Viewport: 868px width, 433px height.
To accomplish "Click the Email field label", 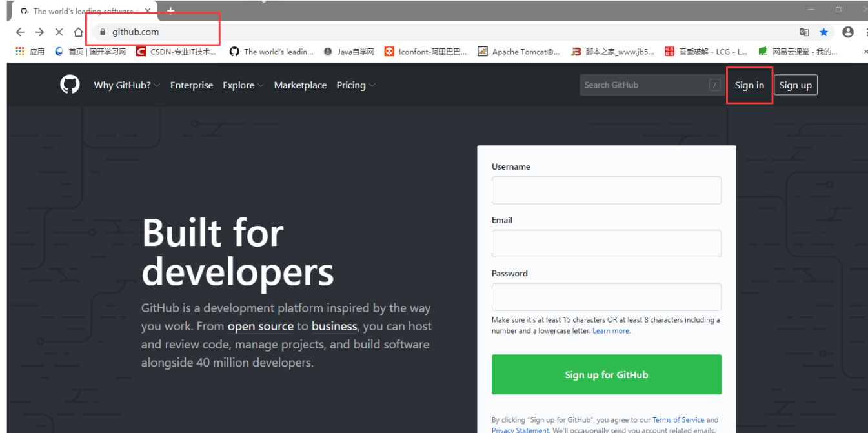I will click(x=502, y=220).
